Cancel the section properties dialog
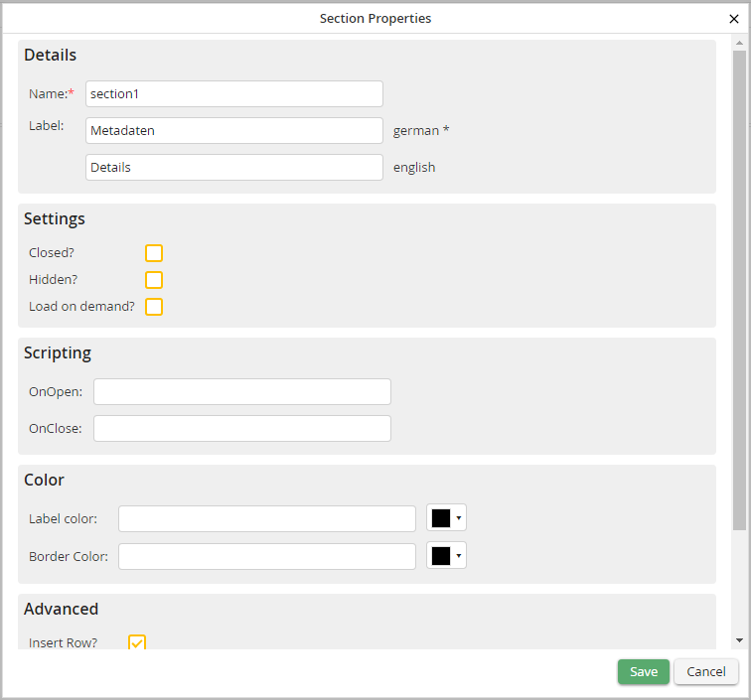The height and width of the screenshot is (700, 751). [706, 671]
